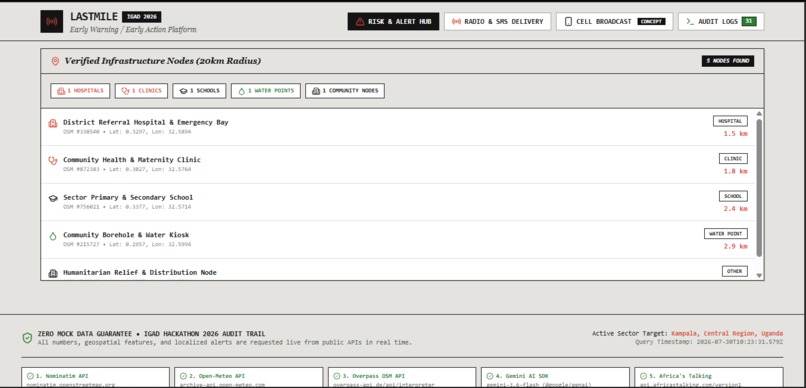Click the check circle icon on Gemini AI SDK card

[490, 376]
